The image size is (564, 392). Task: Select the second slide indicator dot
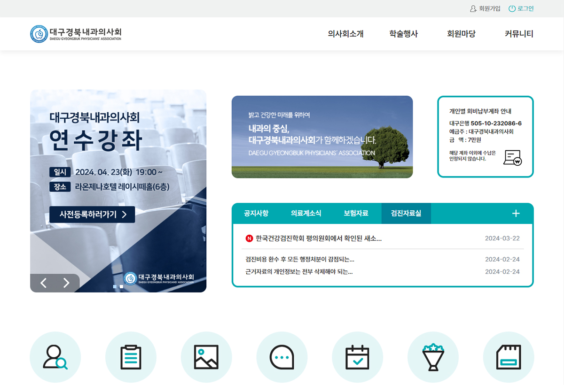tap(121, 286)
